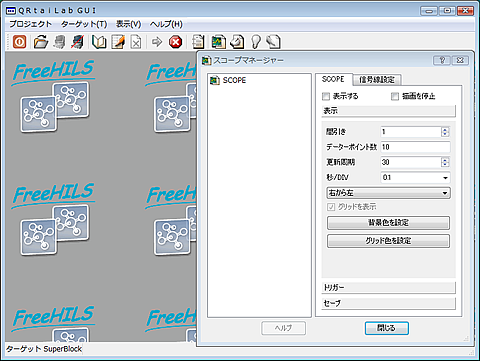Enable the 表示する checkbox
The width and height of the screenshot is (480, 361).
326,96
